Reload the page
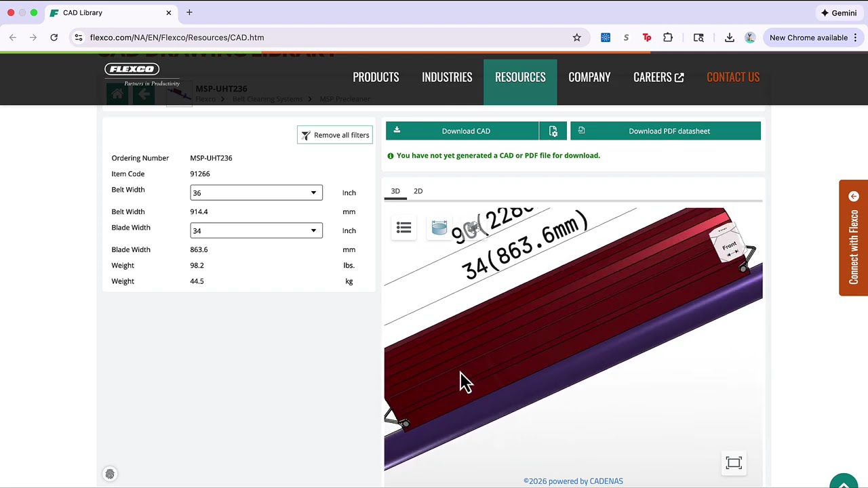 [54, 37]
